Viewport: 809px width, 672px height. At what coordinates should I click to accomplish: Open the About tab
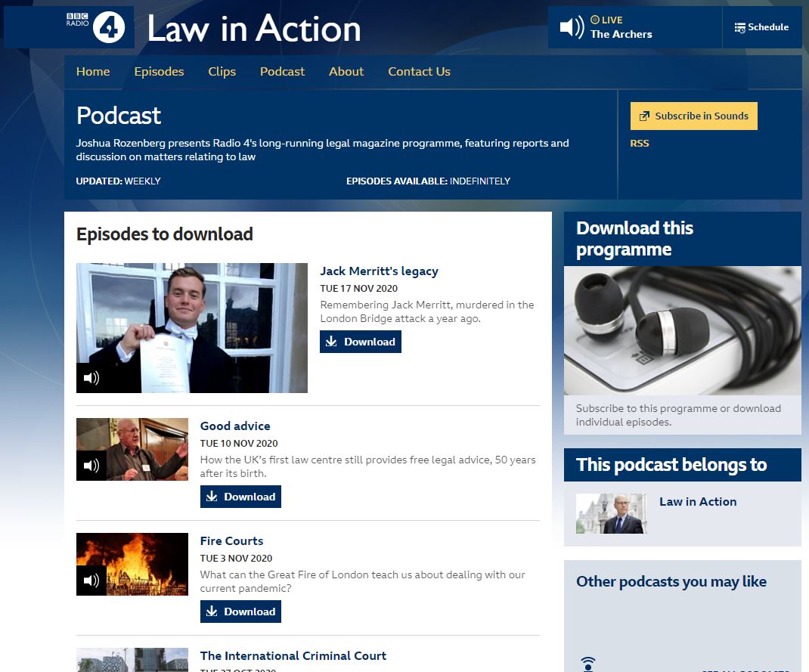click(x=346, y=72)
